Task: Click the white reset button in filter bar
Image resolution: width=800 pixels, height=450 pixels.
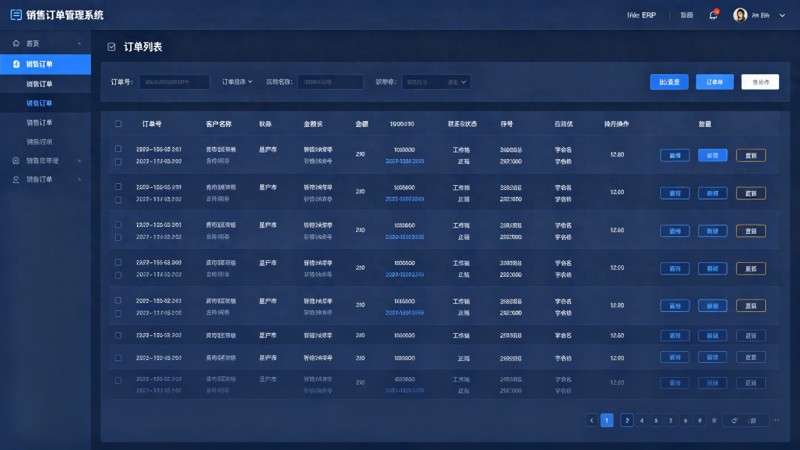Action: 760,82
